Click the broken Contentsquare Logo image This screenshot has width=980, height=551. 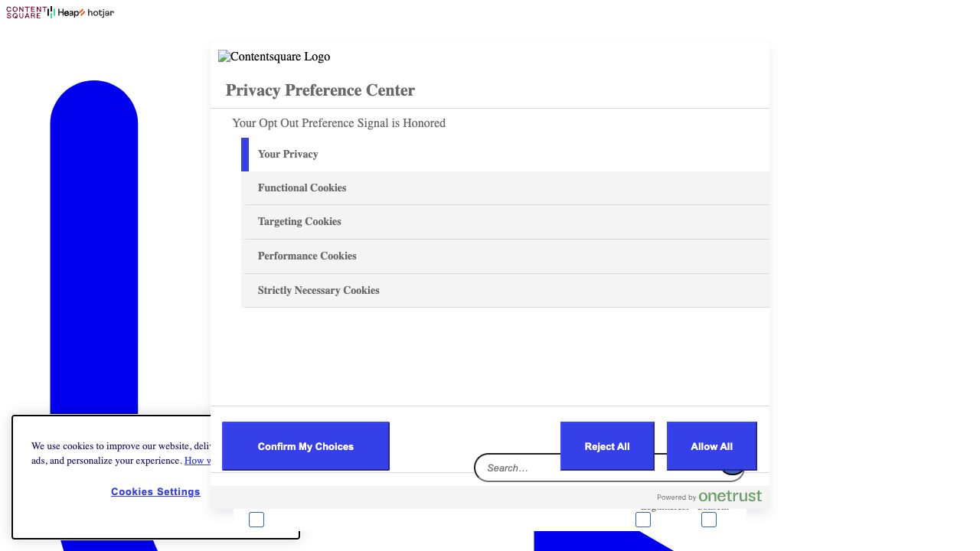[274, 57]
